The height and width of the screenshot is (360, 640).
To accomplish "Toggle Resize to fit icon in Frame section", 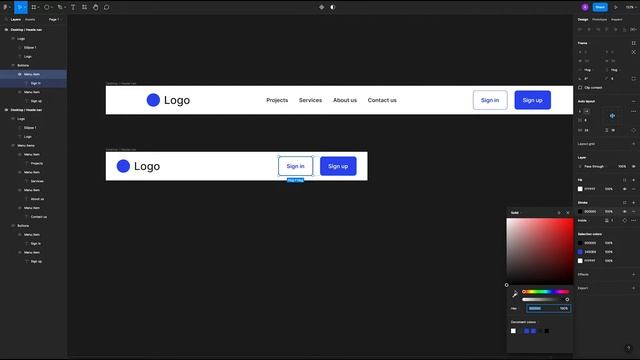I will tap(633, 43).
